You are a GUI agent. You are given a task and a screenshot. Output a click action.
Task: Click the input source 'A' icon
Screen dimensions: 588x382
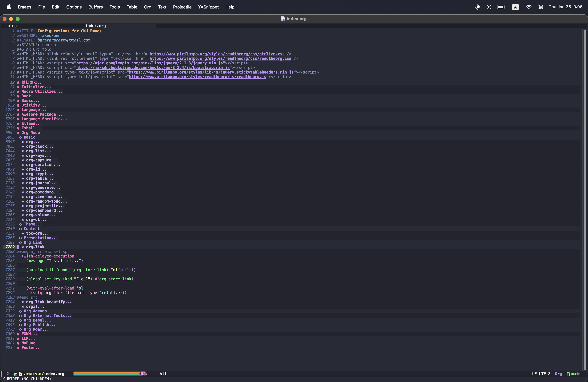point(515,7)
